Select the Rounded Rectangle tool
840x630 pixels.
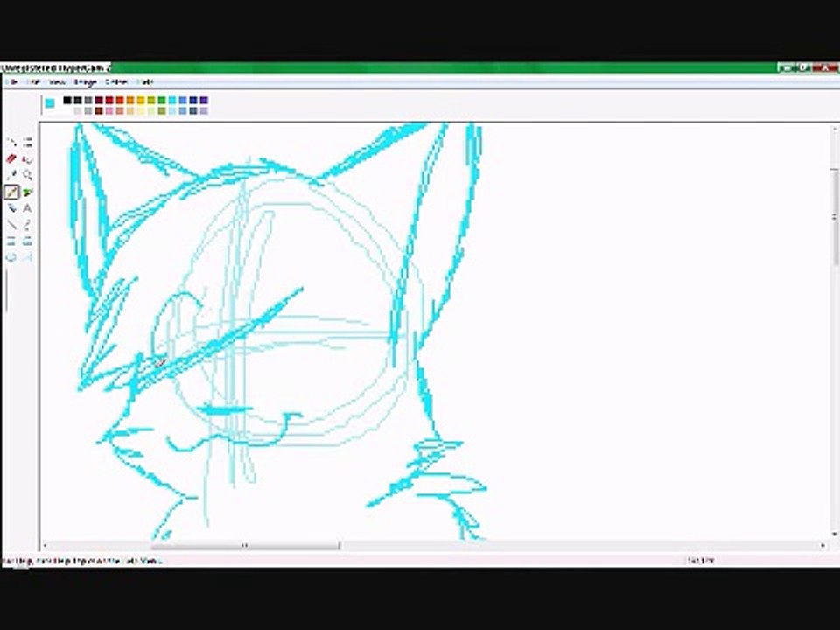tap(27, 257)
